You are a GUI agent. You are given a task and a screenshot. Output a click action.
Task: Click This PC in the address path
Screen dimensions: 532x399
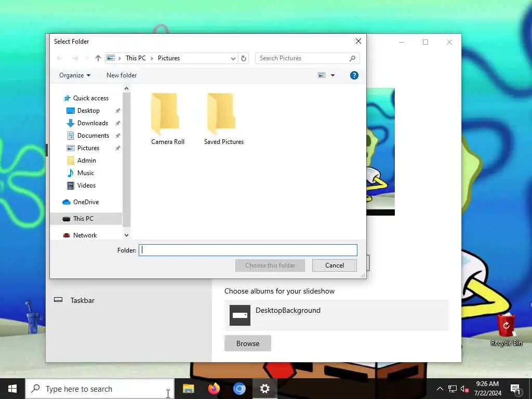point(136,58)
